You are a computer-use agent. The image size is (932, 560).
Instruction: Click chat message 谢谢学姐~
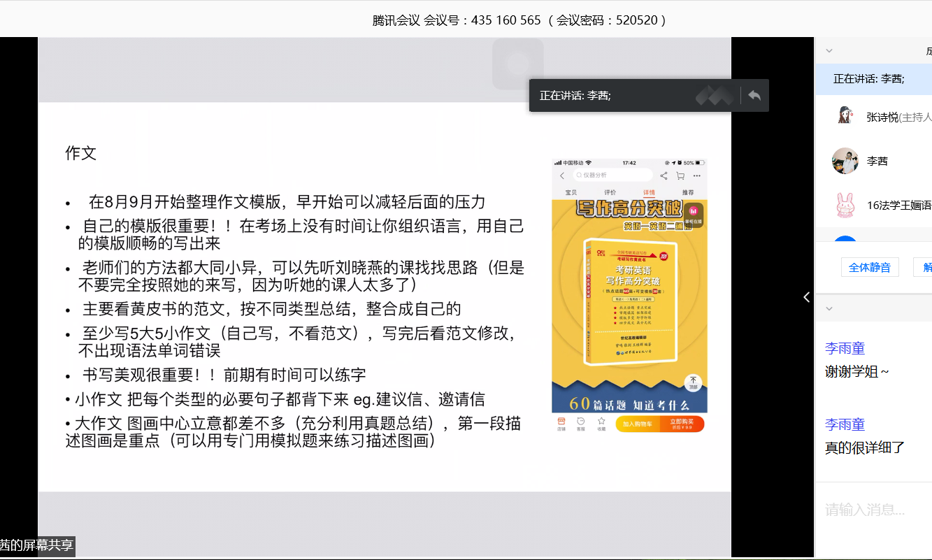tap(856, 372)
